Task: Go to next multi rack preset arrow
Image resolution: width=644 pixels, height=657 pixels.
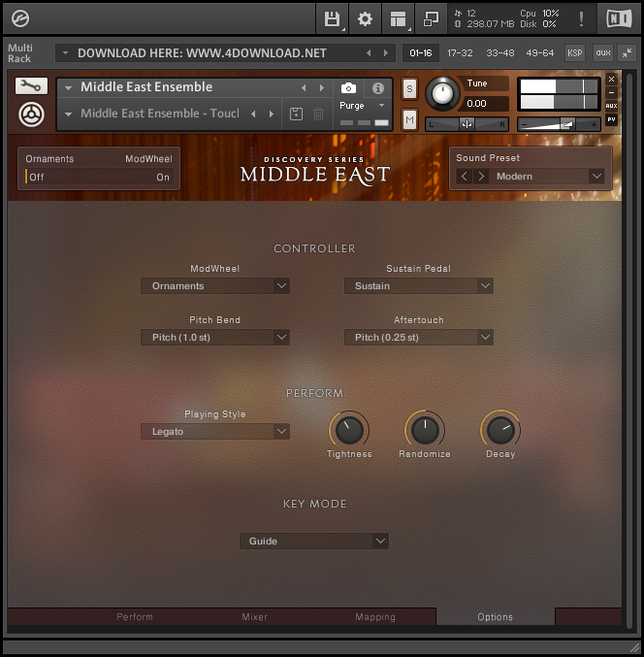Action: tap(386, 53)
